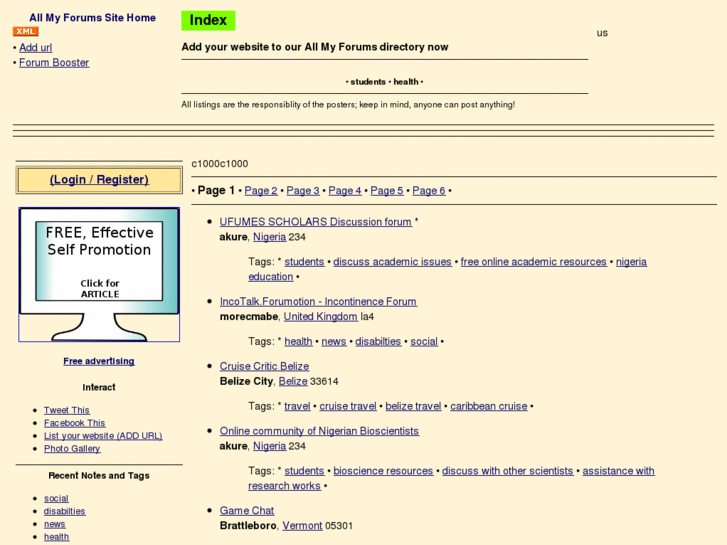Click 'Add your website to our All My Forums directory now'

click(315, 47)
